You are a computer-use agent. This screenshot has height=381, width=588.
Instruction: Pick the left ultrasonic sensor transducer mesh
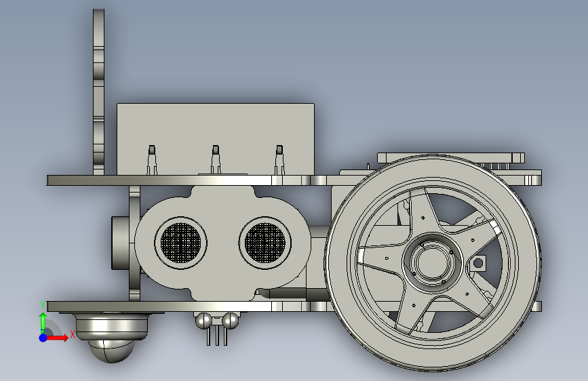tap(181, 242)
